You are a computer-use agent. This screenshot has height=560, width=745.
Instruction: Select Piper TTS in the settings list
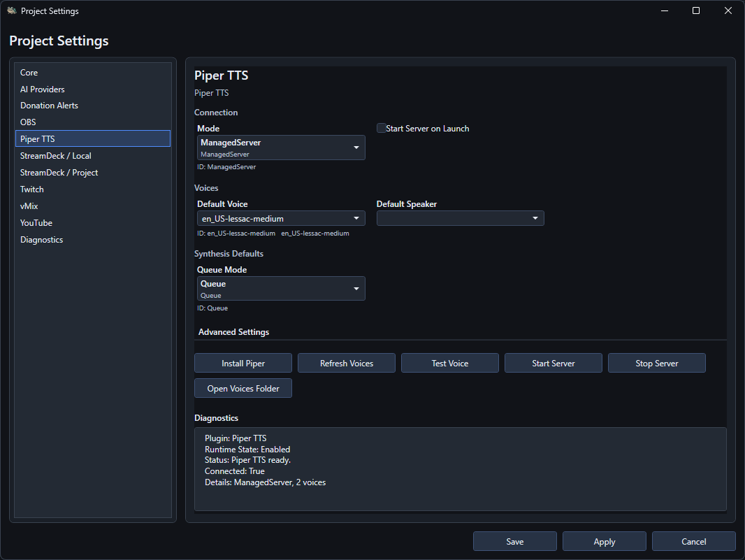[92, 139]
